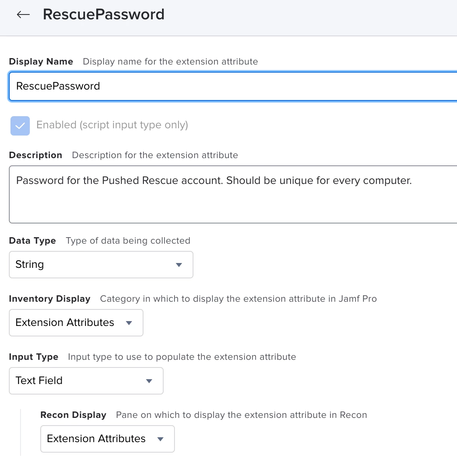Click the Data Type dropdown arrow

point(179,265)
